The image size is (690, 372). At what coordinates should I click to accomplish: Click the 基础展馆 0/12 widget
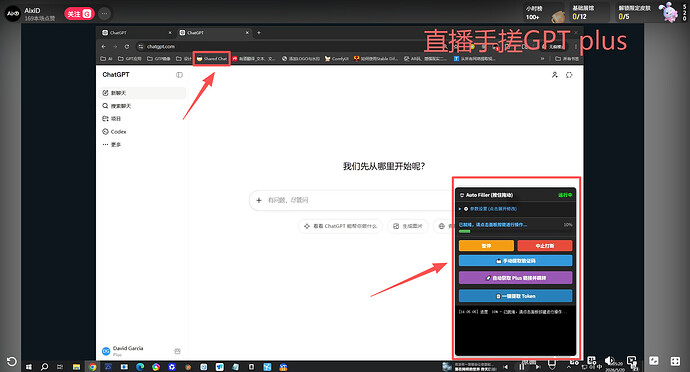(x=590, y=13)
